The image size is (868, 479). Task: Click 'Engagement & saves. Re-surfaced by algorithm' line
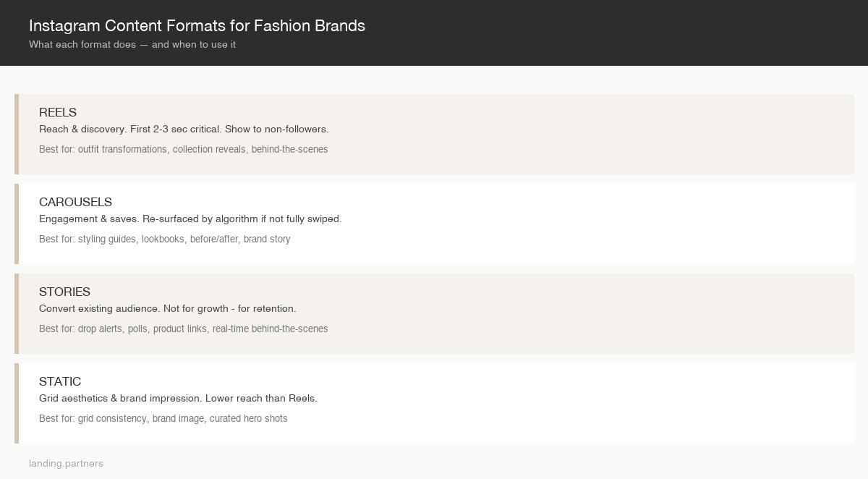[x=190, y=219]
